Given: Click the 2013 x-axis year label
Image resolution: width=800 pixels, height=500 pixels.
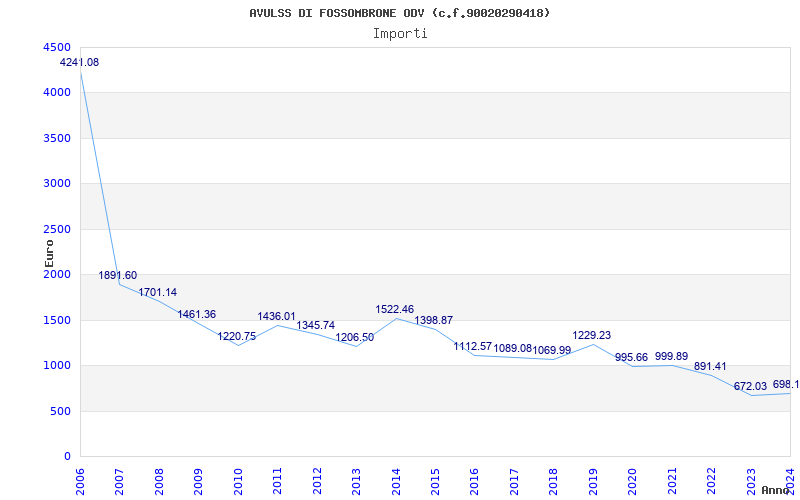Looking at the screenshot, I should point(356,482).
